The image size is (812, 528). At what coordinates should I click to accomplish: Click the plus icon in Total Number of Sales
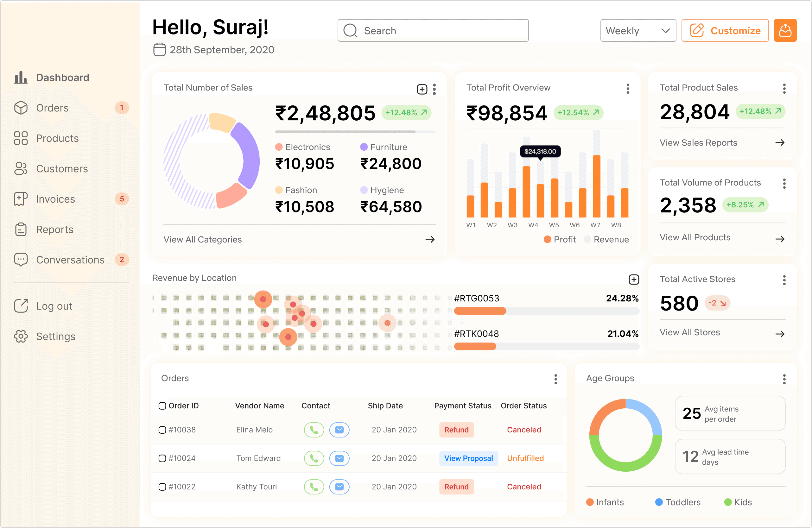pos(422,89)
